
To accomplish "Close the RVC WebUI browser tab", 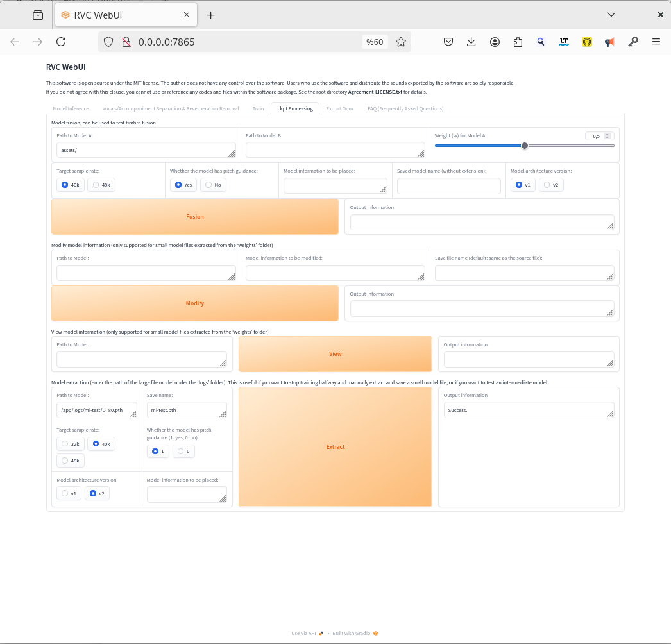I will pos(187,15).
